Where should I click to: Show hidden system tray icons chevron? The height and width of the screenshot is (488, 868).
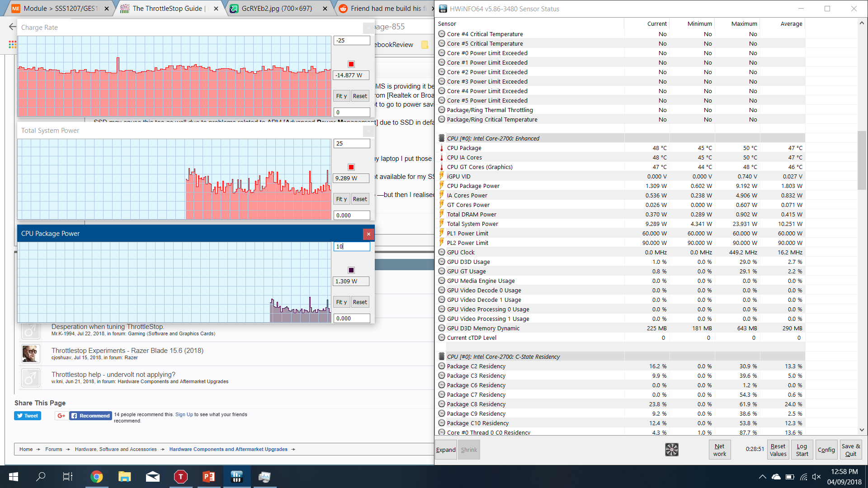[762, 477]
